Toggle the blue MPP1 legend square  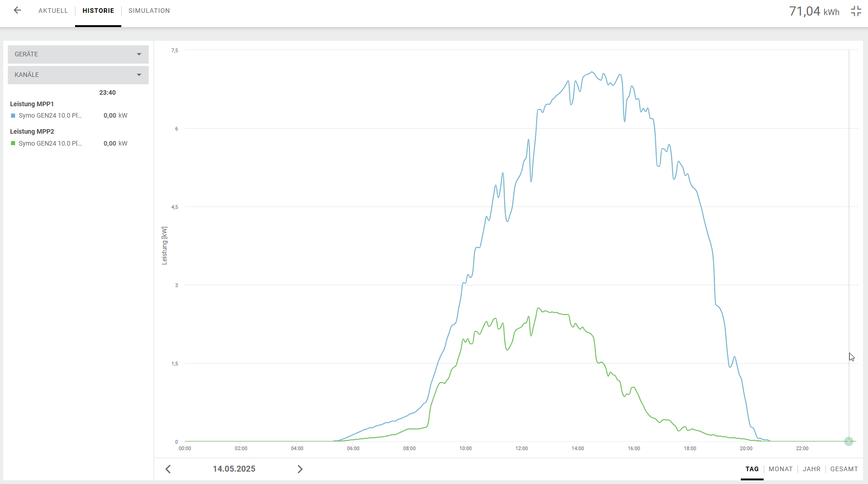pos(13,116)
